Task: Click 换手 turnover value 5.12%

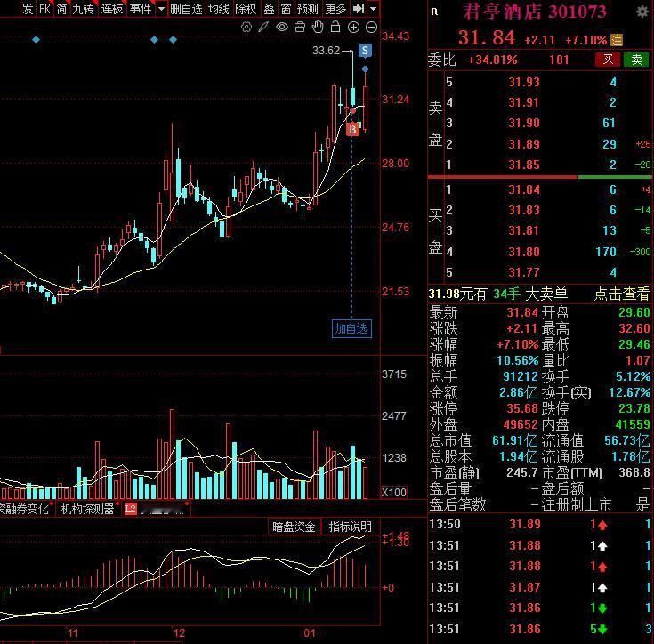Action: click(633, 376)
